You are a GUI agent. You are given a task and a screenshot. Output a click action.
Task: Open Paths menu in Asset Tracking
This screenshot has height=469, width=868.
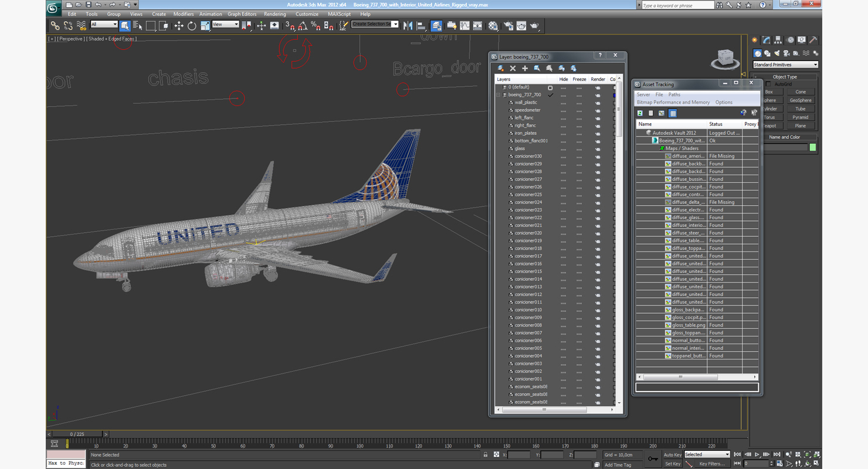click(x=674, y=94)
